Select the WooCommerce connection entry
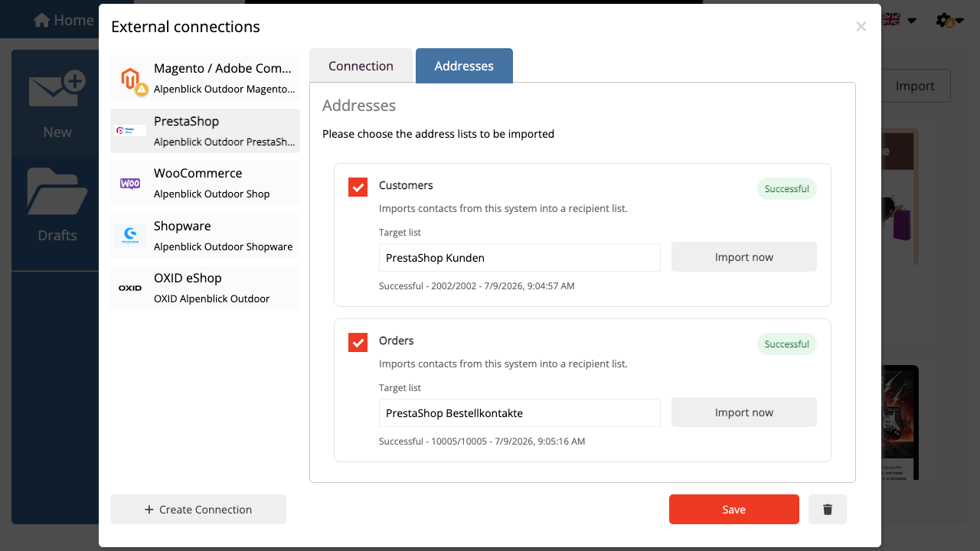Screen dimensions: 980x551 click(205, 184)
